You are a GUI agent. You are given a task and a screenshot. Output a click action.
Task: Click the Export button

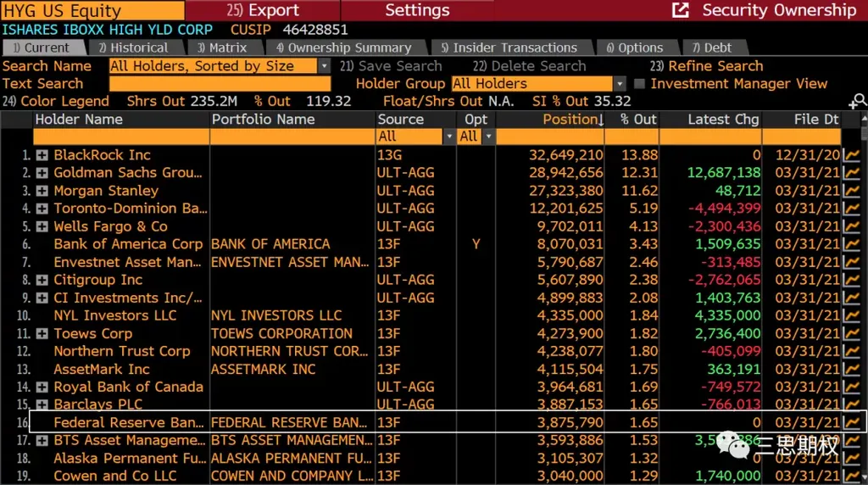pyautogui.click(x=263, y=10)
